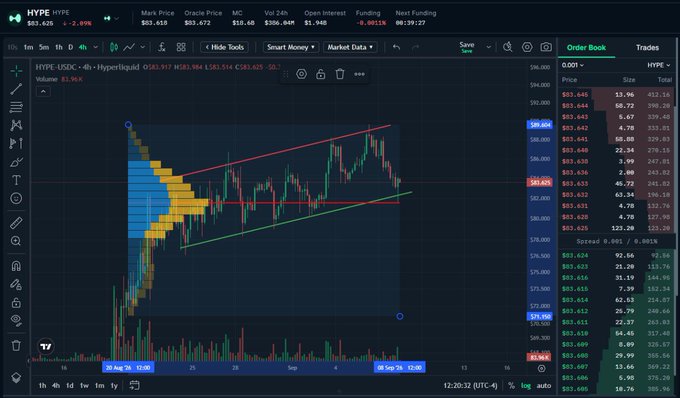The image size is (680, 398).
Task: Set bottom range to 1d
Action: tap(69, 385)
